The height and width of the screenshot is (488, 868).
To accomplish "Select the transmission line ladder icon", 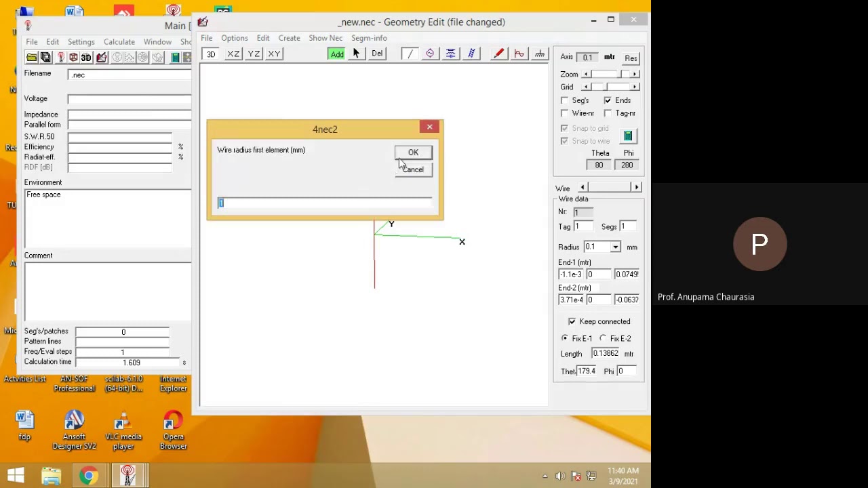I will tap(471, 54).
